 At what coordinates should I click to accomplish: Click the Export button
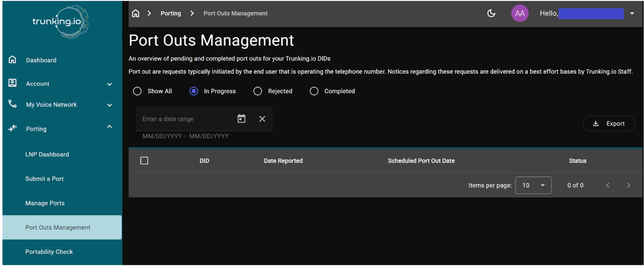click(609, 124)
